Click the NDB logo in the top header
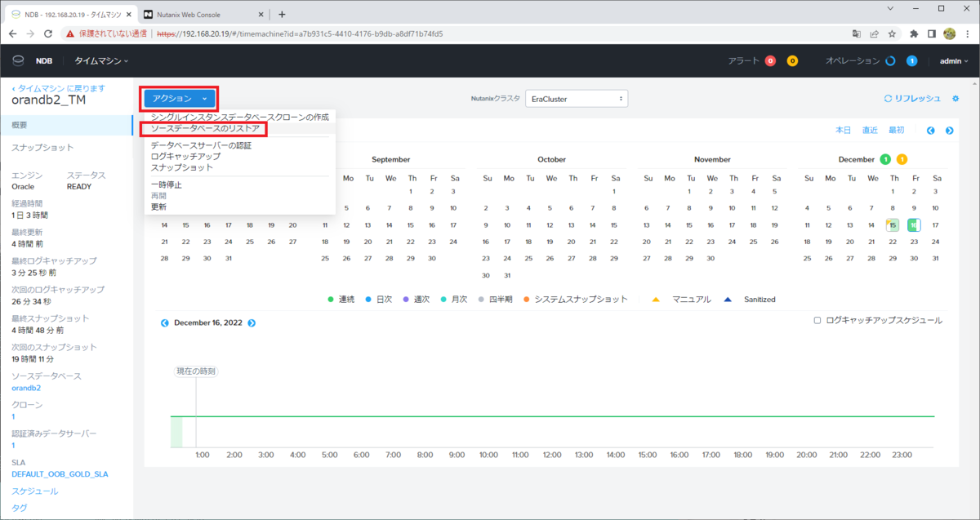 18,60
